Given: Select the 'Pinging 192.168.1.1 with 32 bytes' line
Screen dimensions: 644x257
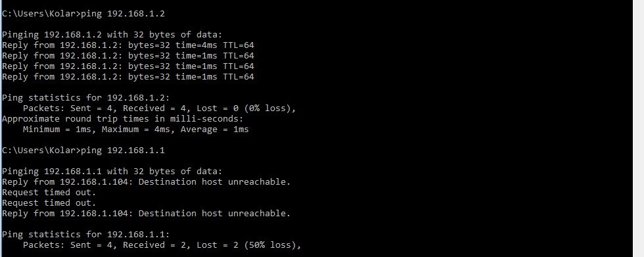Looking at the screenshot, I should click(112, 171).
